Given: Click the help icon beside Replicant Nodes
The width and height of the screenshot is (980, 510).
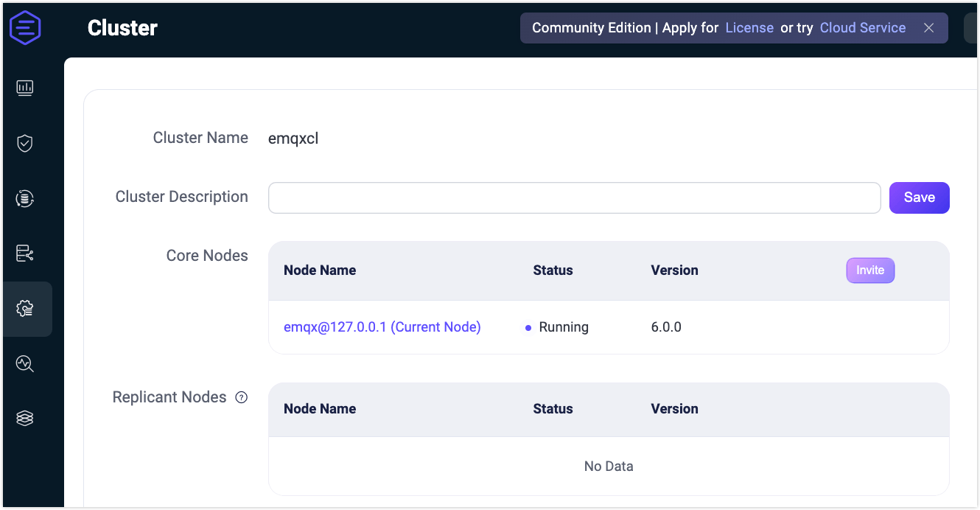Looking at the screenshot, I should (x=241, y=397).
